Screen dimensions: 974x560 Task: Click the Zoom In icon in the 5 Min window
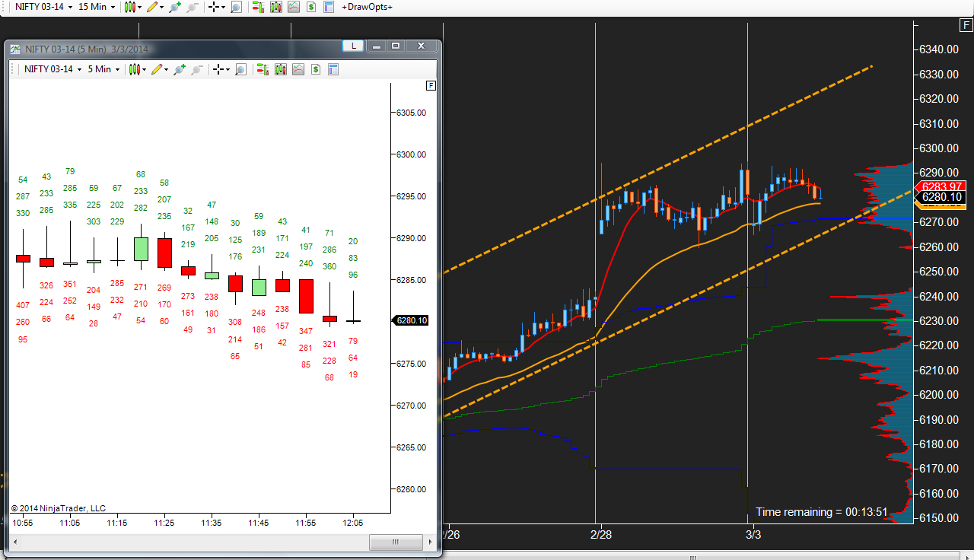coord(180,69)
